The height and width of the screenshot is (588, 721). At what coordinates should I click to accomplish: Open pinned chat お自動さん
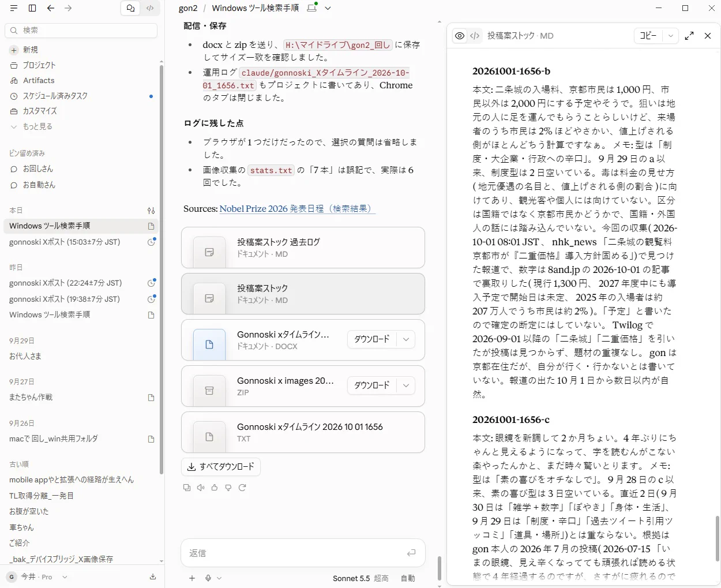pyautogui.click(x=81, y=185)
